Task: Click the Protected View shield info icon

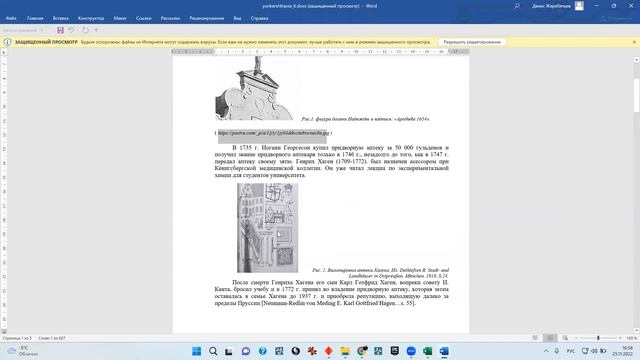Action: click(7, 42)
